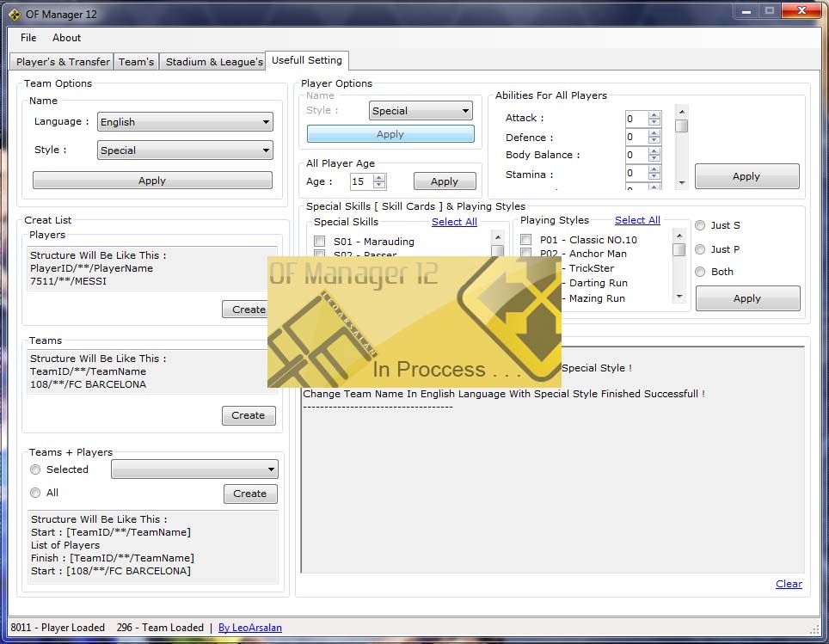Click down arrow of the abilities list scrollbar
This screenshot has height=644, width=829.
(x=681, y=183)
